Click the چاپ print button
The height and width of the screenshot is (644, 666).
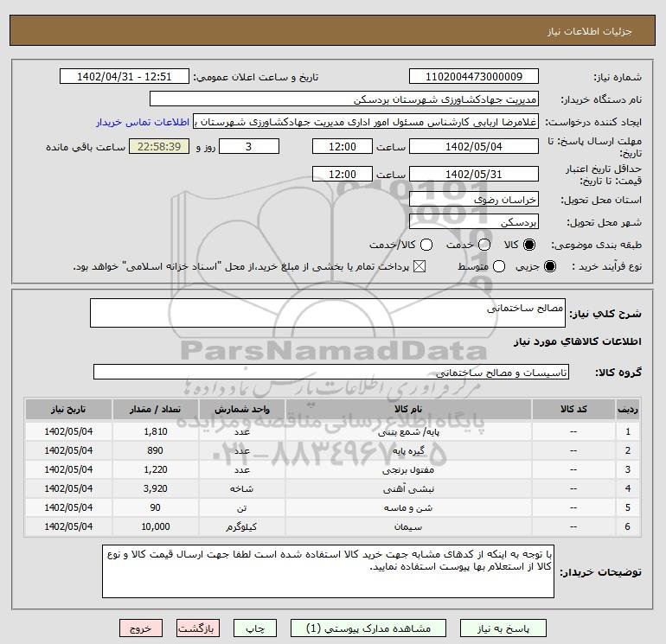pos(255,628)
